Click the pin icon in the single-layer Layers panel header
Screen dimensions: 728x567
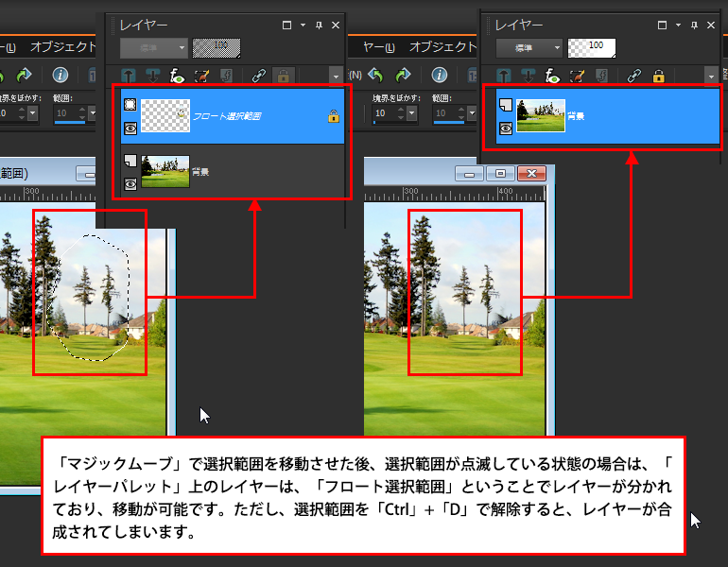(x=694, y=26)
